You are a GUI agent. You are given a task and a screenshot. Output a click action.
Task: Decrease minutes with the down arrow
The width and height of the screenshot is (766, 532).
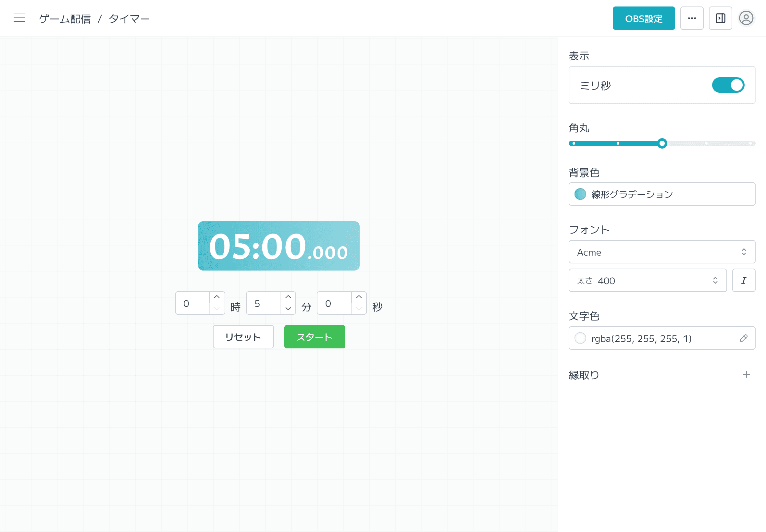(288, 309)
